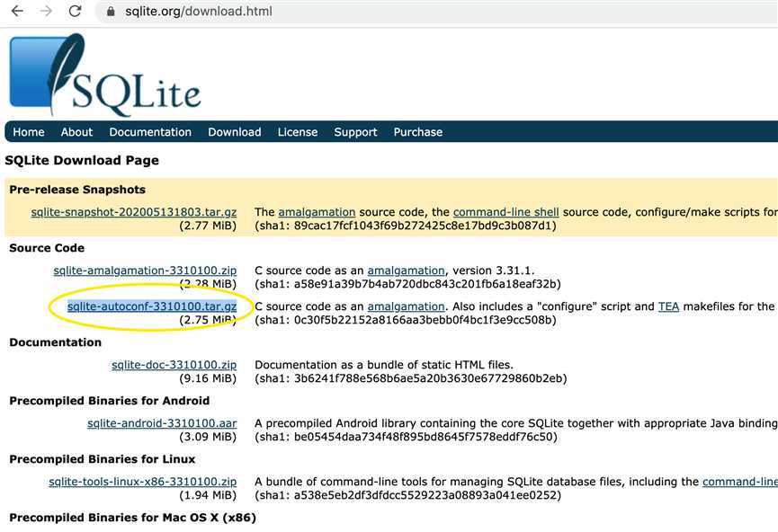This screenshot has height=532, width=778.
Task: Download sqlite-amalgamation-3310100.zip
Action: click(x=145, y=270)
